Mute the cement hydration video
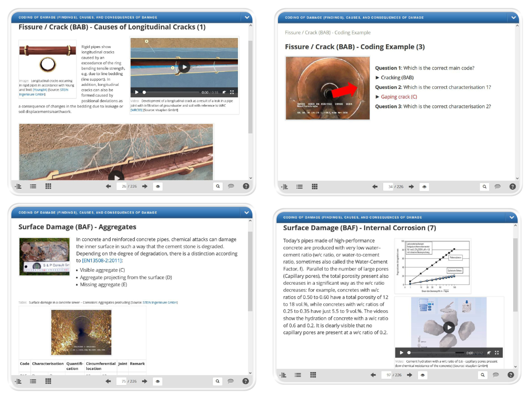Screen dimensions: 532x399 pos(489,353)
